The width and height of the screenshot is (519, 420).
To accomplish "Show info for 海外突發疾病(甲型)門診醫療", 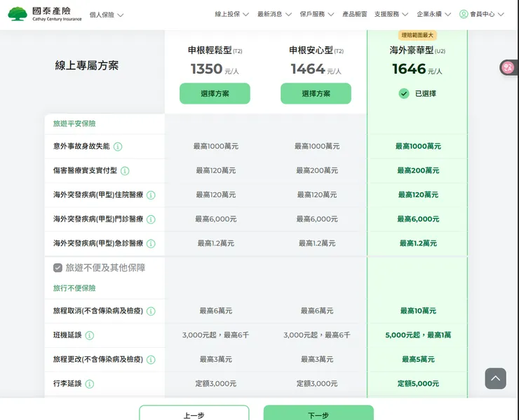I will click(x=151, y=219).
